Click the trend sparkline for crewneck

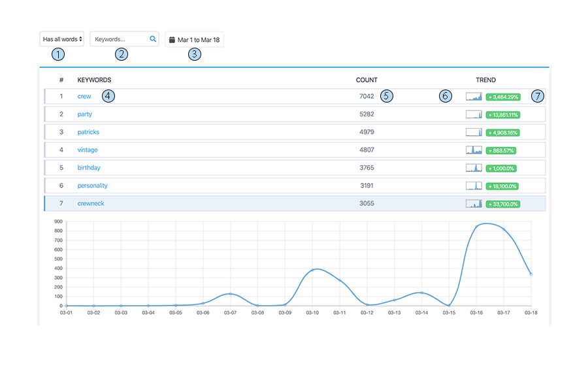coord(474,203)
